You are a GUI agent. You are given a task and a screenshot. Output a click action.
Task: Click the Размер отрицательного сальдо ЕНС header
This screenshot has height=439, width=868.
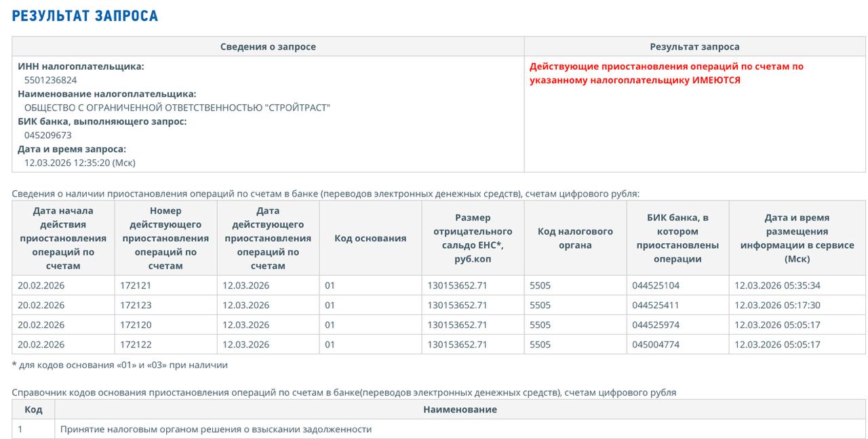(x=473, y=238)
